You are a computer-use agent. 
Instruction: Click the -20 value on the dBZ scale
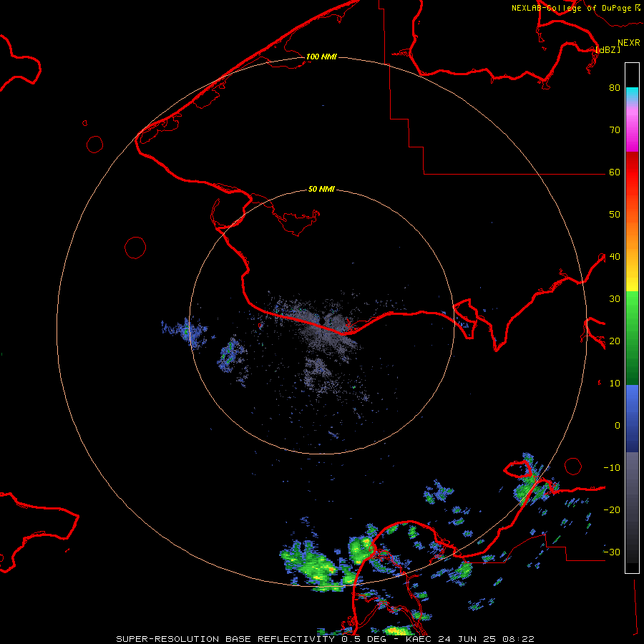(612, 510)
